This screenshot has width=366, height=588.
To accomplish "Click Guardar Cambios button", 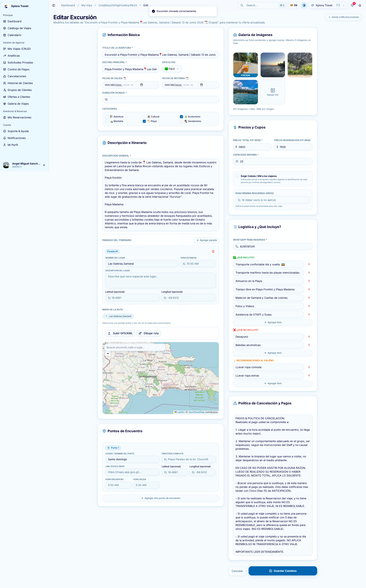I will click(283, 571).
